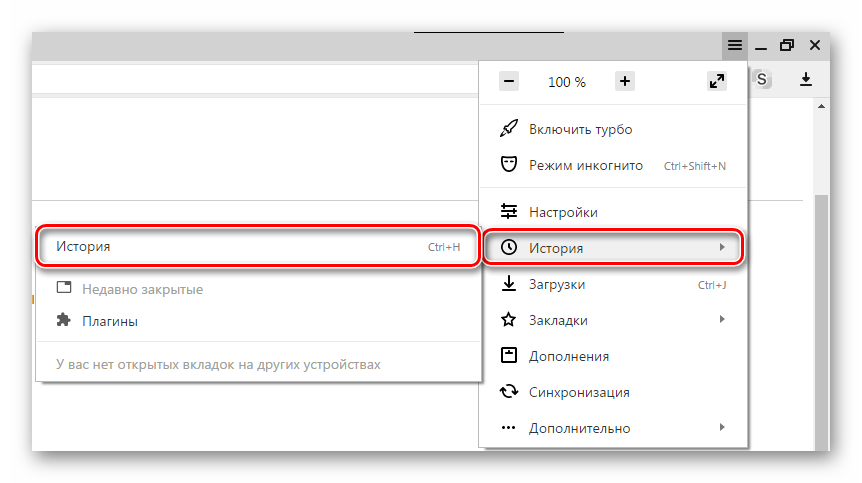862x483 pixels.
Task: Click the settings sliders icon
Action: [x=509, y=211]
